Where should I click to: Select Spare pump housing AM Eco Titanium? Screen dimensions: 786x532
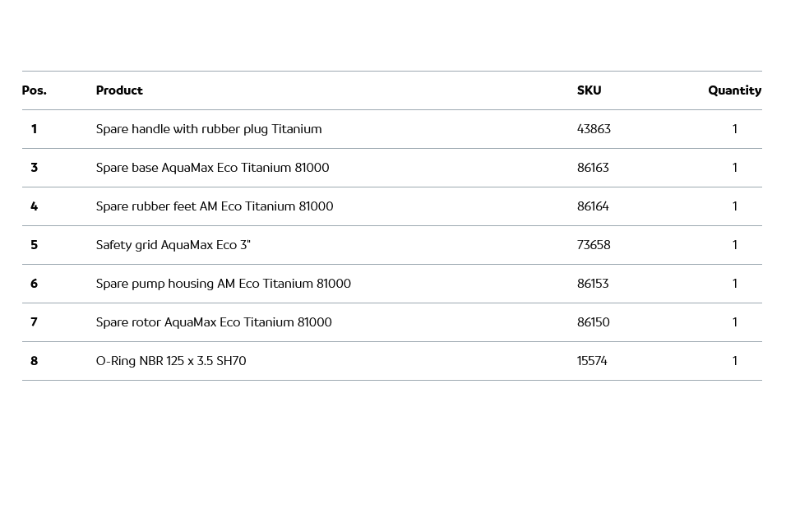[223, 284]
